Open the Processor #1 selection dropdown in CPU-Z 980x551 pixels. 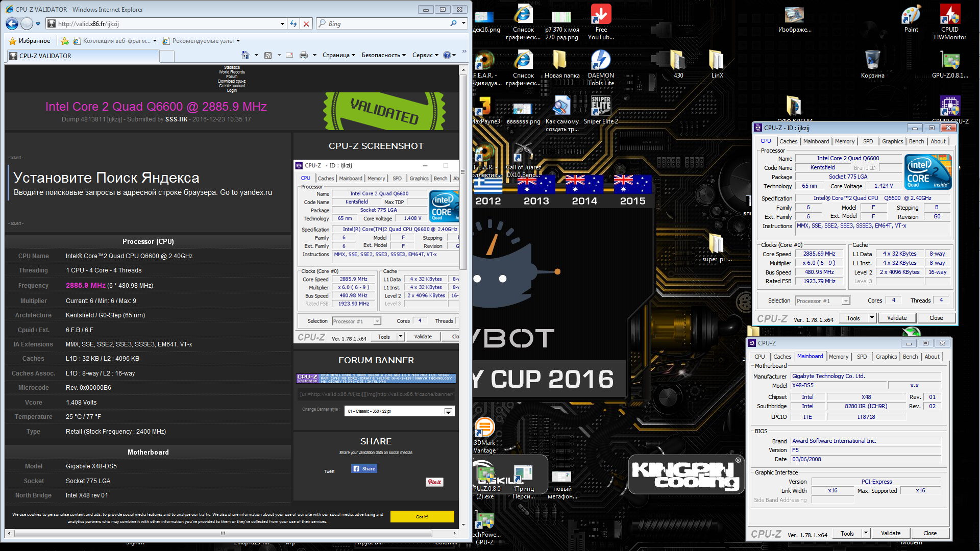[x=822, y=300]
